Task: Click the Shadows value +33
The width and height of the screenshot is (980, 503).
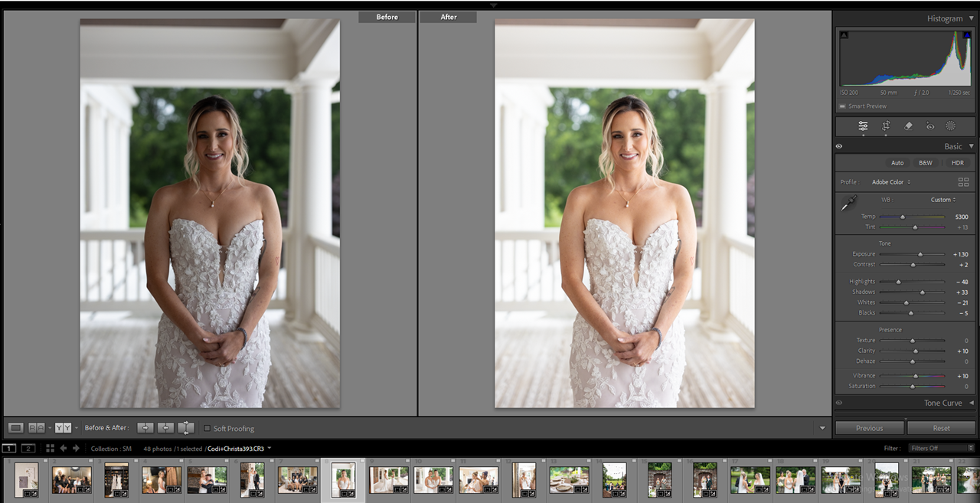Action: tap(961, 292)
